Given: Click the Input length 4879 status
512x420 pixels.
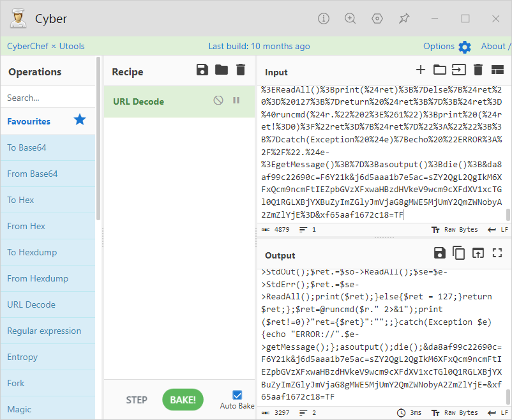Looking at the screenshot, I should point(276,230).
